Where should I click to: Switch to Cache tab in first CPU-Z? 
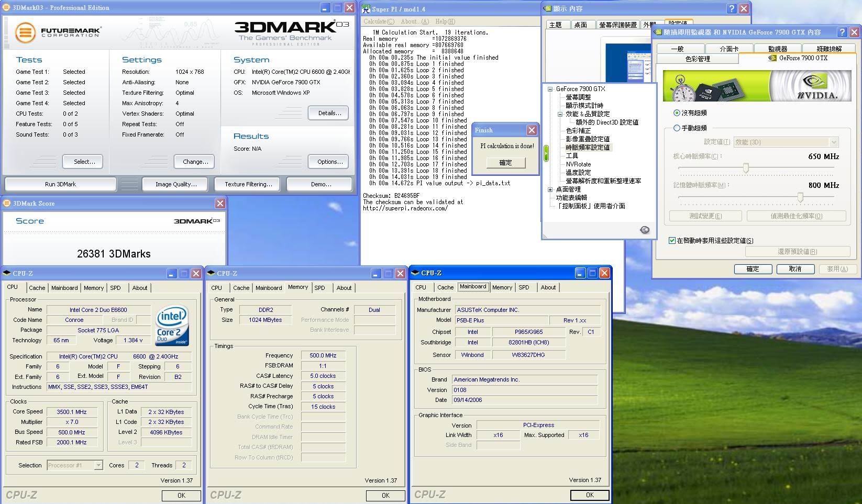tap(37, 288)
